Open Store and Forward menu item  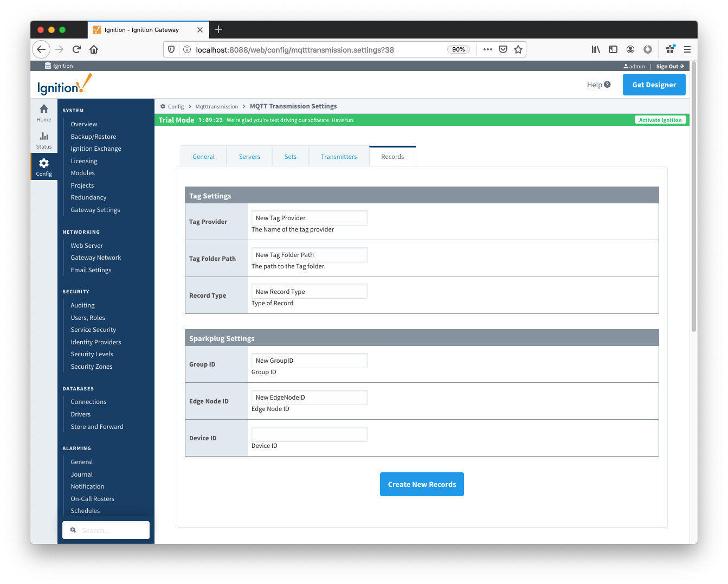click(x=97, y=427)
